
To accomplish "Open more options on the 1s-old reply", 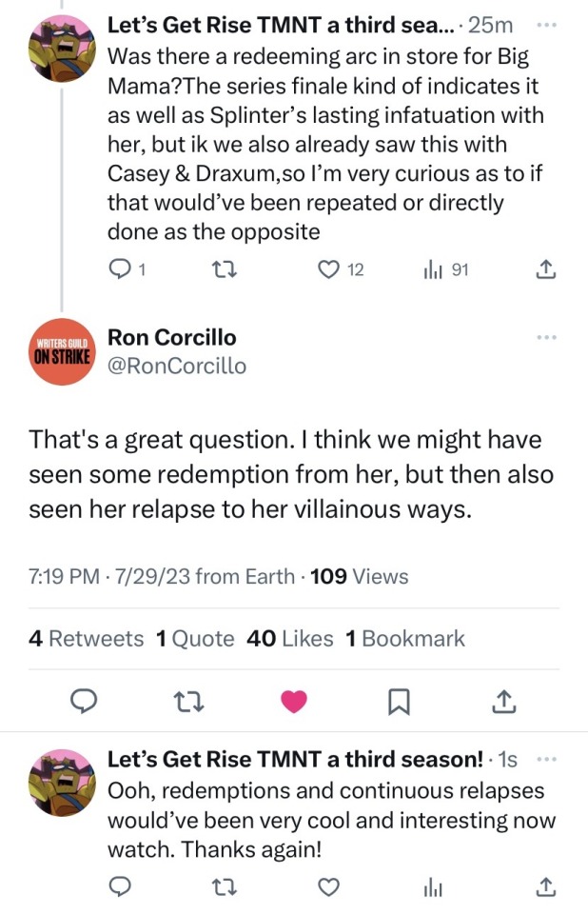I will point(545,759).
